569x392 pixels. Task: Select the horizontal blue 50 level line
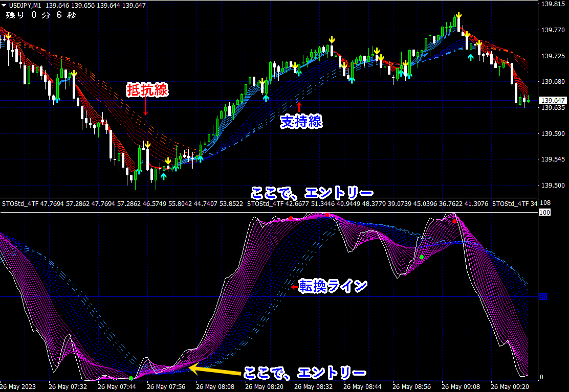(x=269, y=297)
